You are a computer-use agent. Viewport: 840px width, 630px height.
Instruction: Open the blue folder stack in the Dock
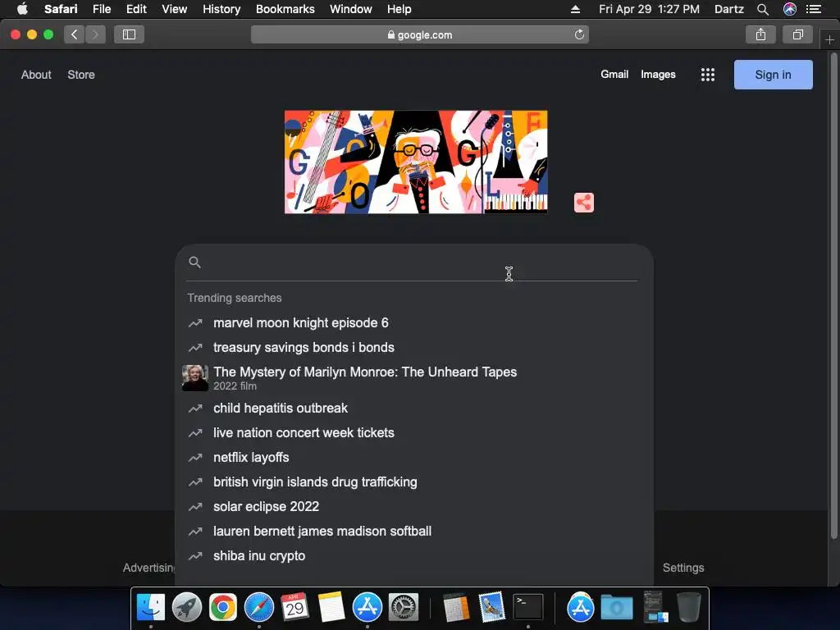[x=617, y=608]
